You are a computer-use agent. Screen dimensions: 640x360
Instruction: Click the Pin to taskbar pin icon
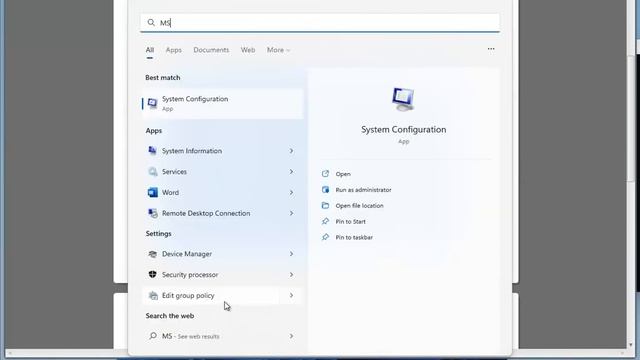pyautogui.click(x=325, y=237)
